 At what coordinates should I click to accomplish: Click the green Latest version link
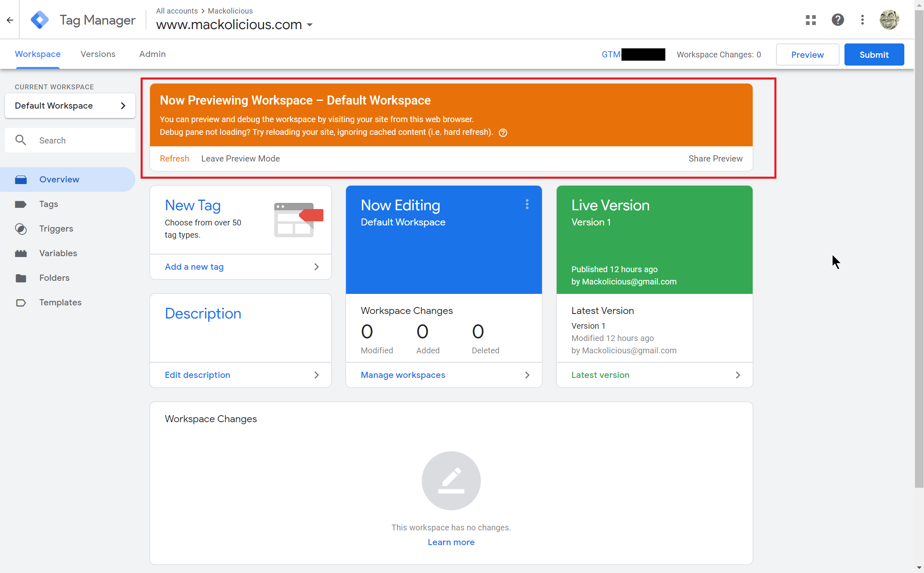tap(600, 375)
